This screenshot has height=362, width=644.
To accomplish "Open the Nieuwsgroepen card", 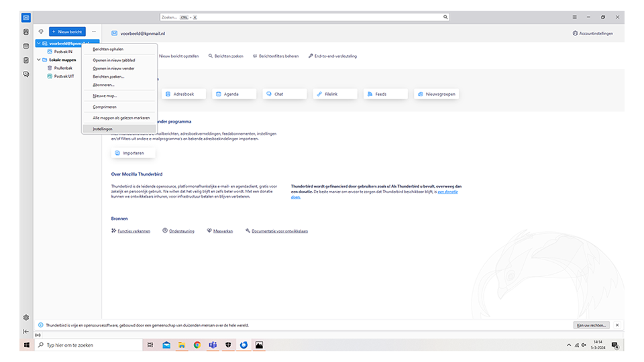I will point(437,94).
